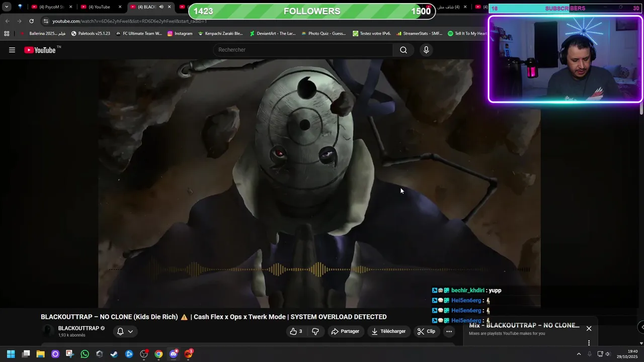Dislike the video with thumbs-down
The width and height of the screenshot is (644, 362).
tap(315, 331)
